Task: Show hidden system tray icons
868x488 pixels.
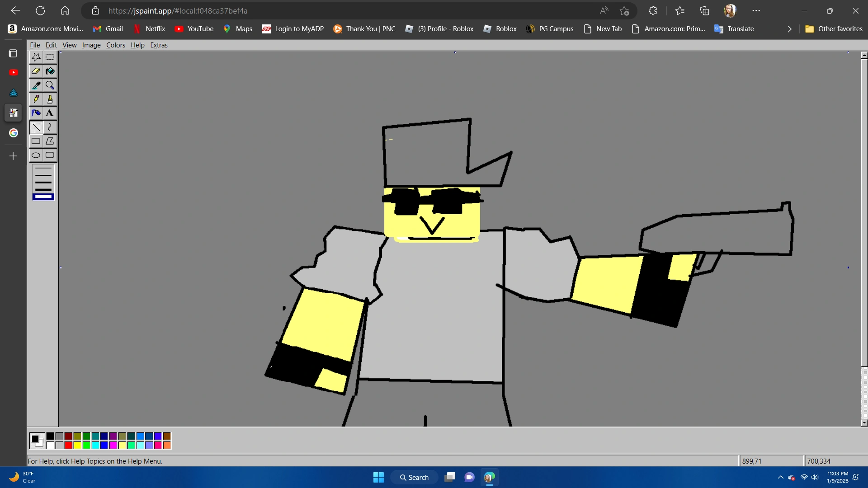Action: [x=780, y=477]
